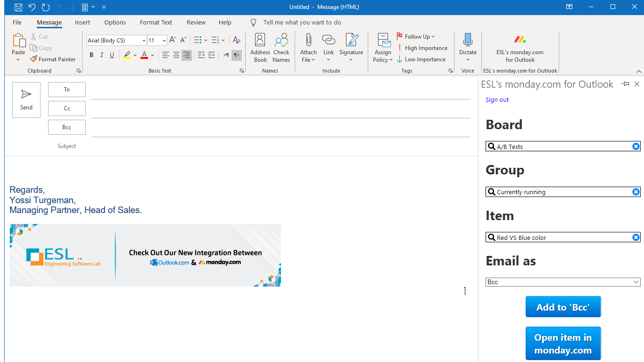Clear the Red VS Blue color item
The height and width of the screenshot is (362, 644).
[636, 238]
